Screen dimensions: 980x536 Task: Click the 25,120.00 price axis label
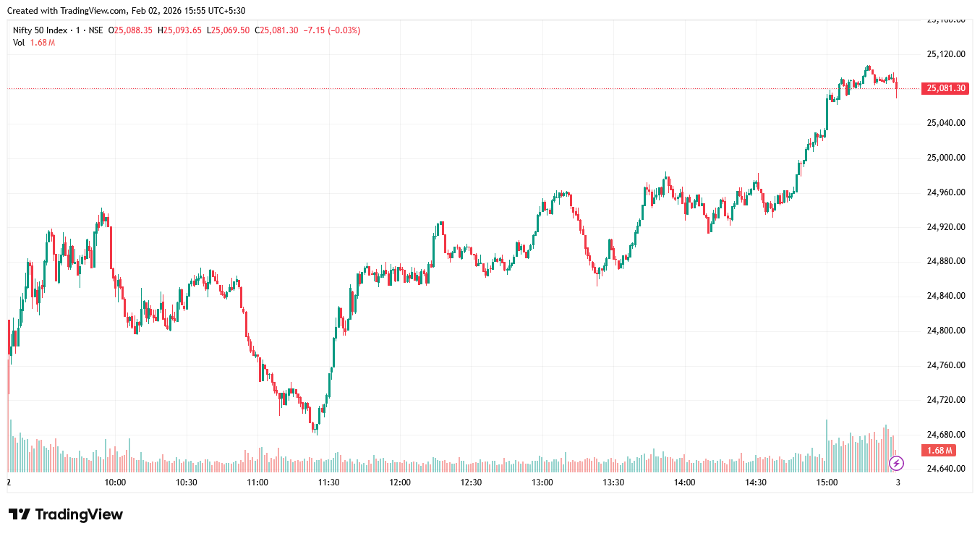(x=946, y=54)
